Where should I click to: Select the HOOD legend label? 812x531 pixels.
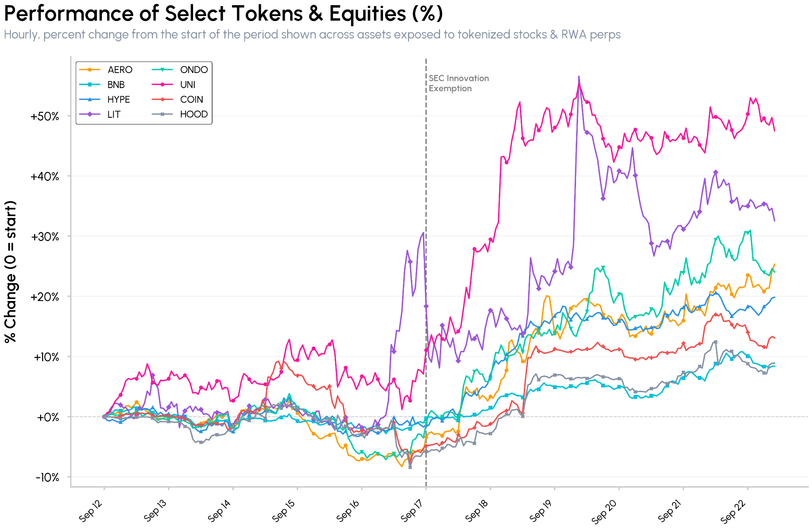194,114
